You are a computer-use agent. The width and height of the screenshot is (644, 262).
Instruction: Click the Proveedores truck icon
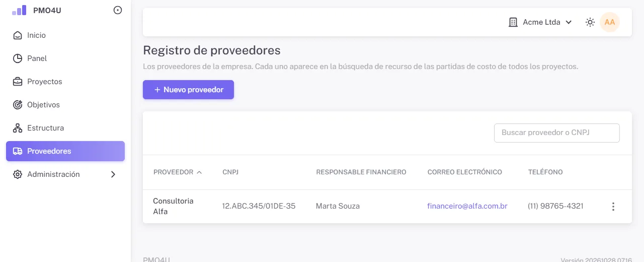coord(18,151)
